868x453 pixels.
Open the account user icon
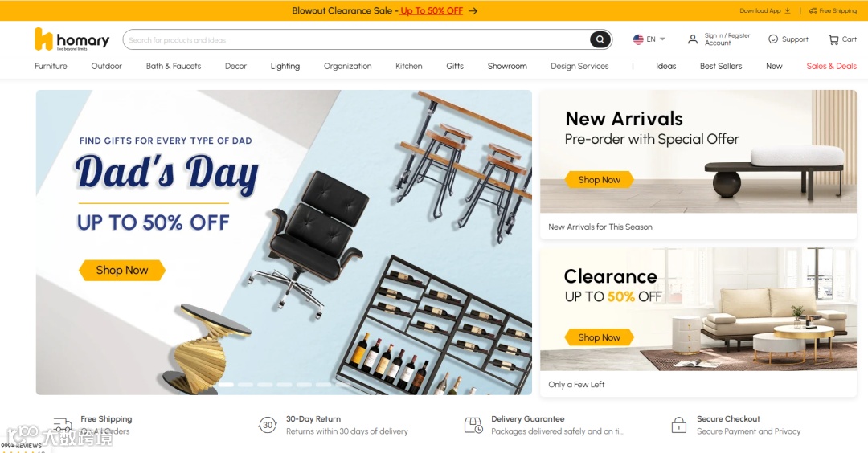pos(693,39)
